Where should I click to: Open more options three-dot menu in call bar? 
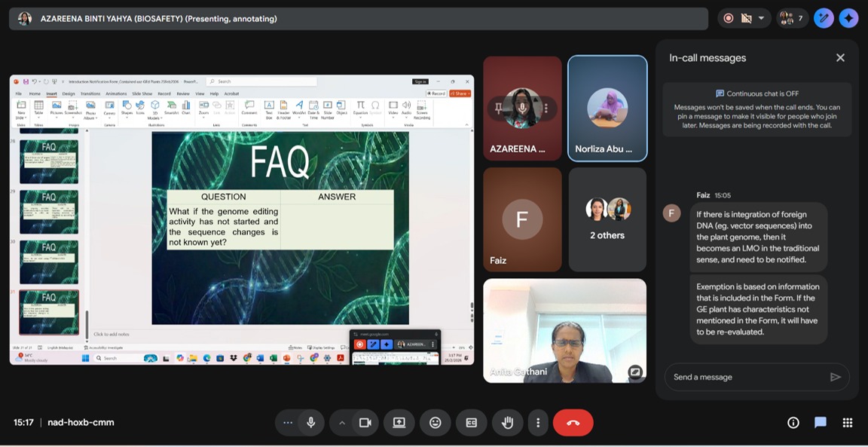[538, 423]
